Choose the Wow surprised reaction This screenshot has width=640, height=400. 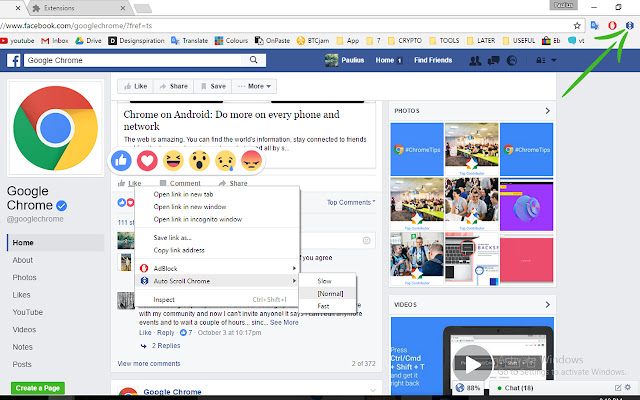pyautogui.click(x=199, y=160)
